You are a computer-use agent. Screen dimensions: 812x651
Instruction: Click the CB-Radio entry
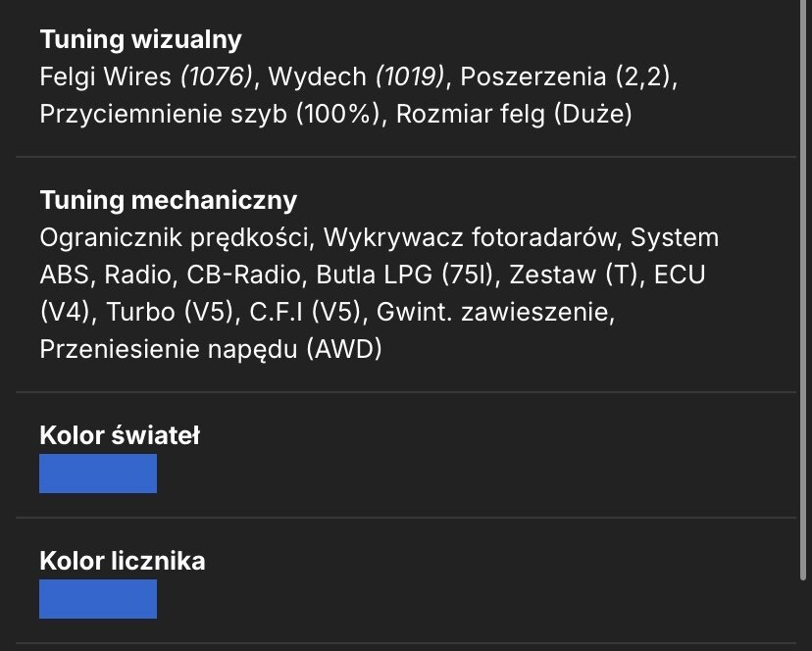pyautogui.click(x=243, y=275)
